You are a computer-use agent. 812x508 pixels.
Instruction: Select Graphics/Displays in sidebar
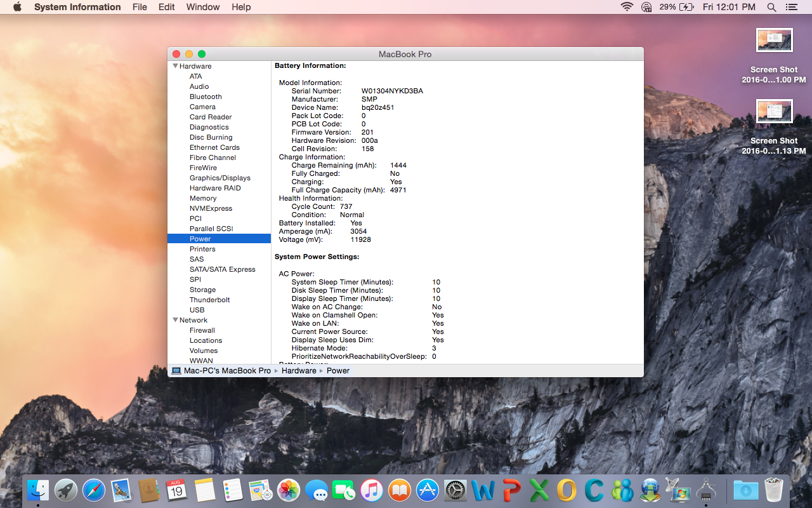tap(220, 178)
